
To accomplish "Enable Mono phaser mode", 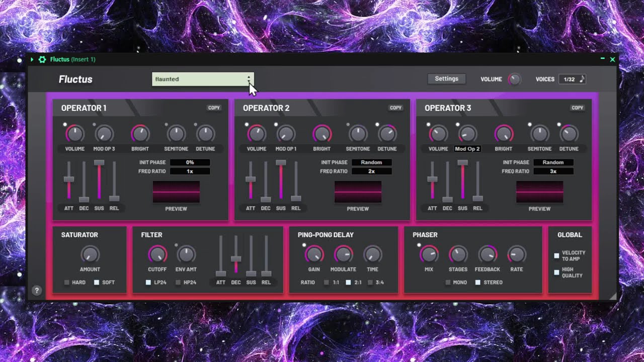I will pos(448,283).
